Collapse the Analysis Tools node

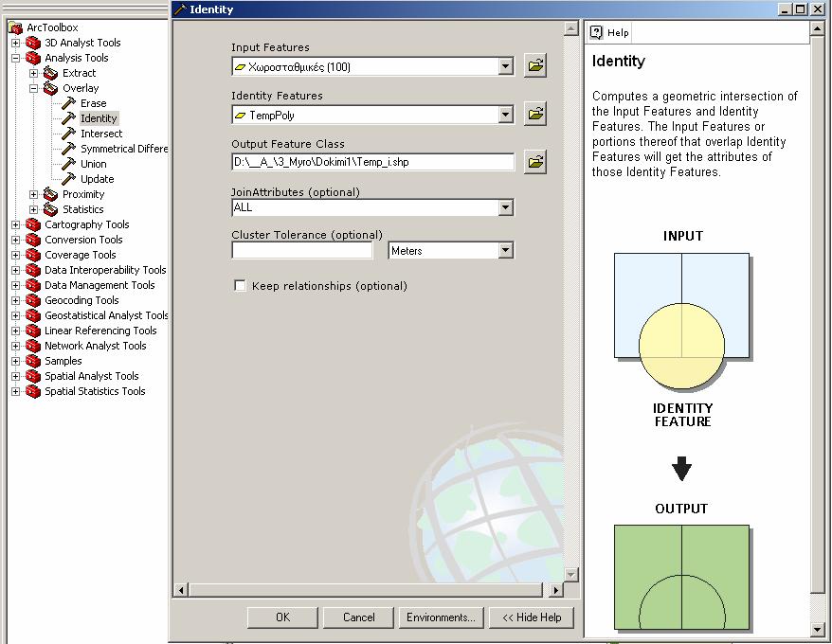16,58
